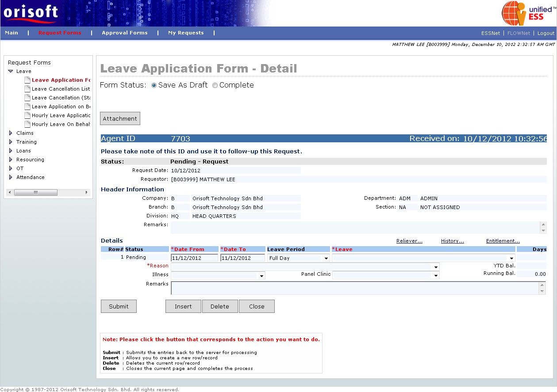This screenshot has height=392, width=557.
Task: Click the Submit button
Action: [119, 306]
